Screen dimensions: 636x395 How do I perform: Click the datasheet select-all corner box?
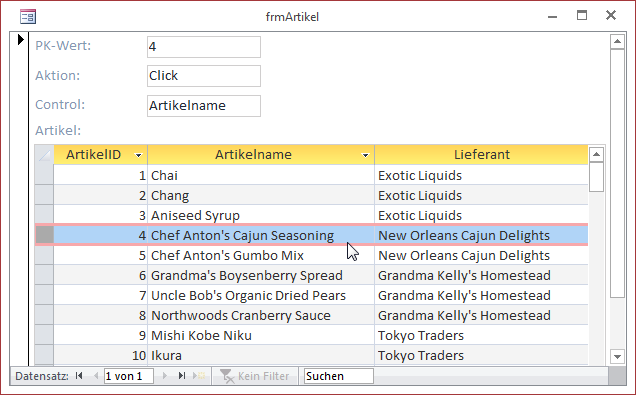pos(44,155)
